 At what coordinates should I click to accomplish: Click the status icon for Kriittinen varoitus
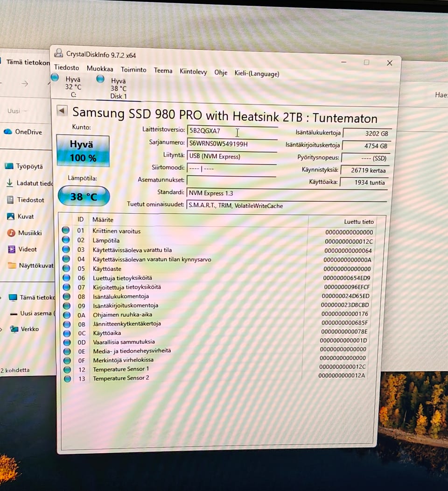66,230
